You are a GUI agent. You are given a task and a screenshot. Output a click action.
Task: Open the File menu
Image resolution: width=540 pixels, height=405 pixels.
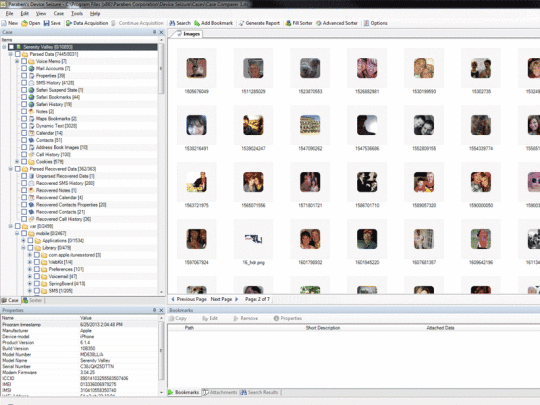(x=9, y=13)
